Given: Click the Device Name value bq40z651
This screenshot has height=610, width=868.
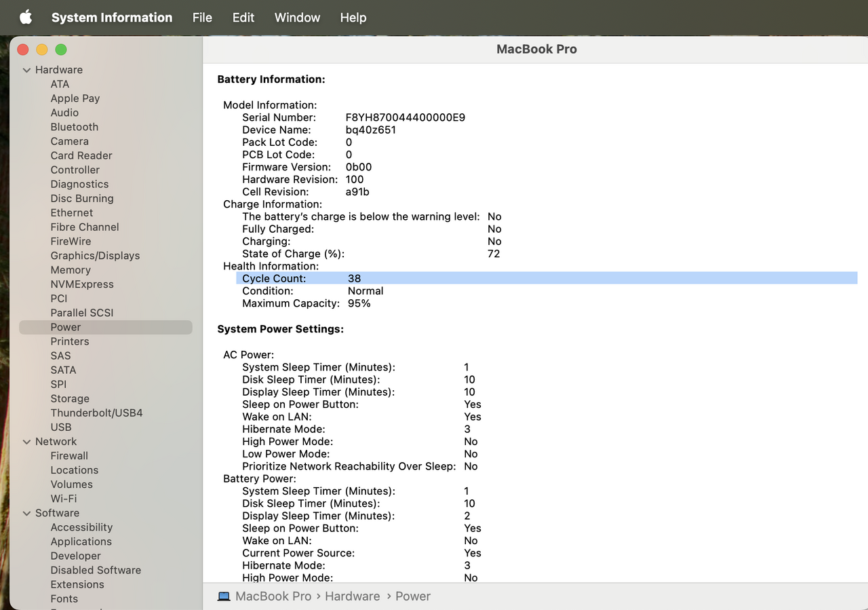Looking at the screenshot, I should pos(371,130).
